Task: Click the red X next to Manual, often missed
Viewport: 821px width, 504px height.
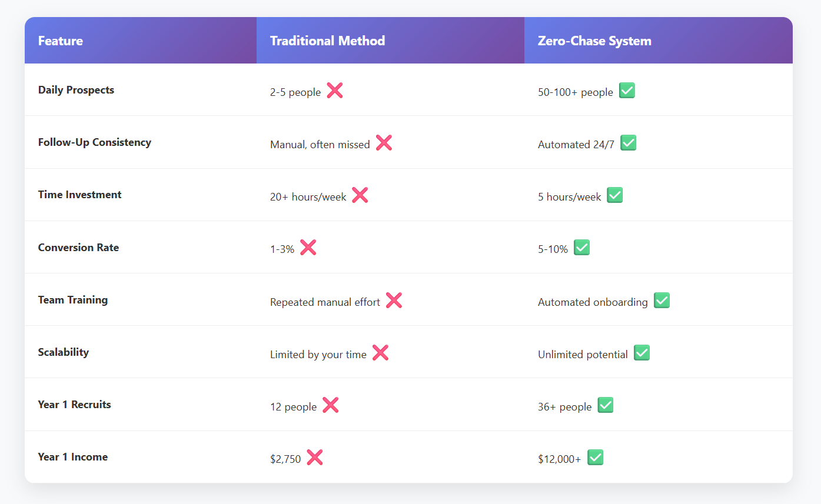Action: (384, 143)
